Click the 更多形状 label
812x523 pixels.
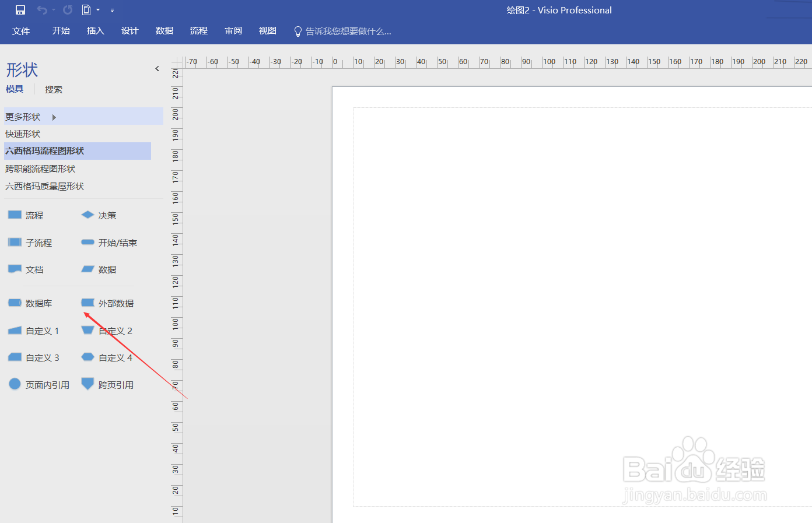(x=23, y=117)
